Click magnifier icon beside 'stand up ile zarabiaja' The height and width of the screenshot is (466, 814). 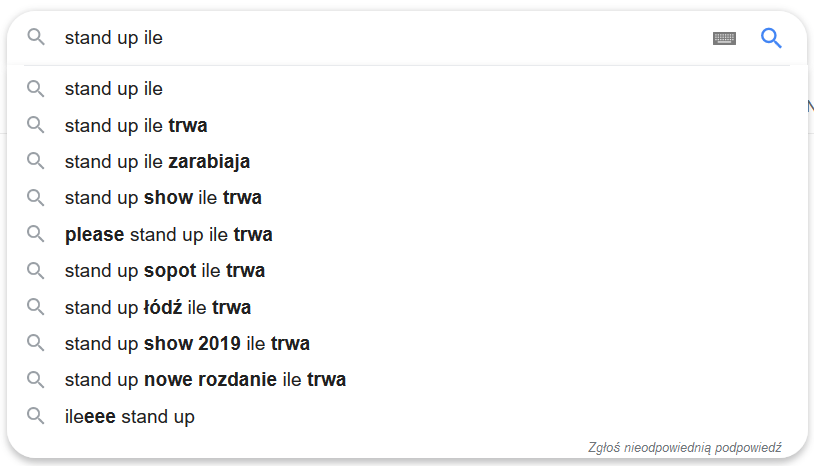tap(36, 161)
